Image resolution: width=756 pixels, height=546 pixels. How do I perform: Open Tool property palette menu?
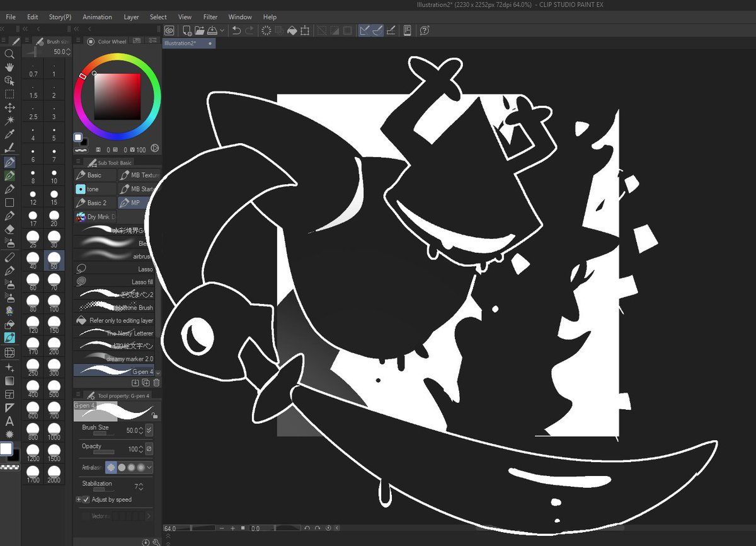[78, 395]
